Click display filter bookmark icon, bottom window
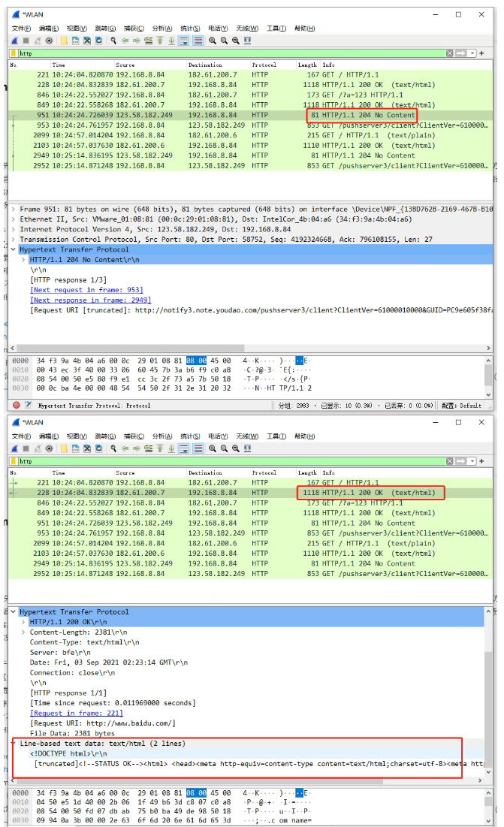 click(14, 461)
